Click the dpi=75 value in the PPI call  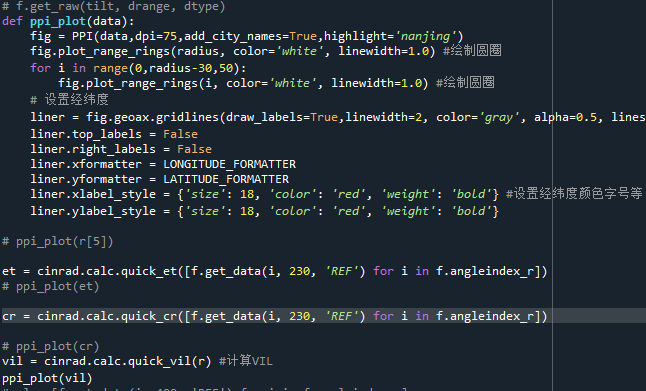(x=156, y=36)
